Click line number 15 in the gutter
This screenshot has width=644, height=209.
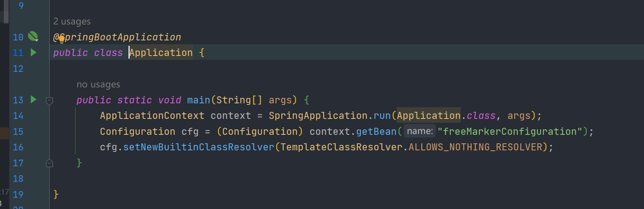click(x=18, y=132)
